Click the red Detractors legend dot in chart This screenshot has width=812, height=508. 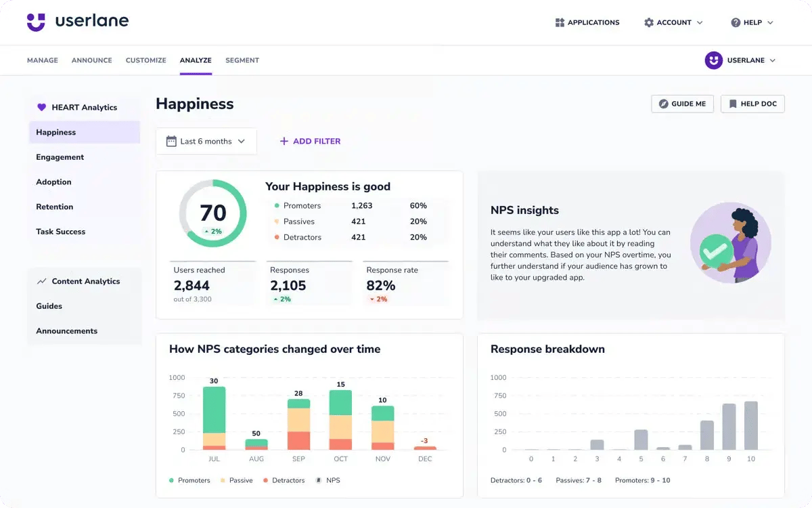click(x=265, y=480)
